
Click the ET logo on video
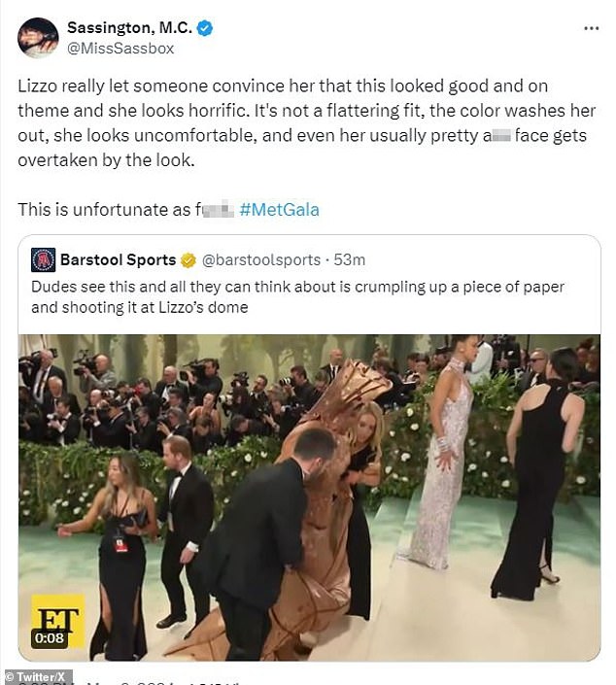58,621
